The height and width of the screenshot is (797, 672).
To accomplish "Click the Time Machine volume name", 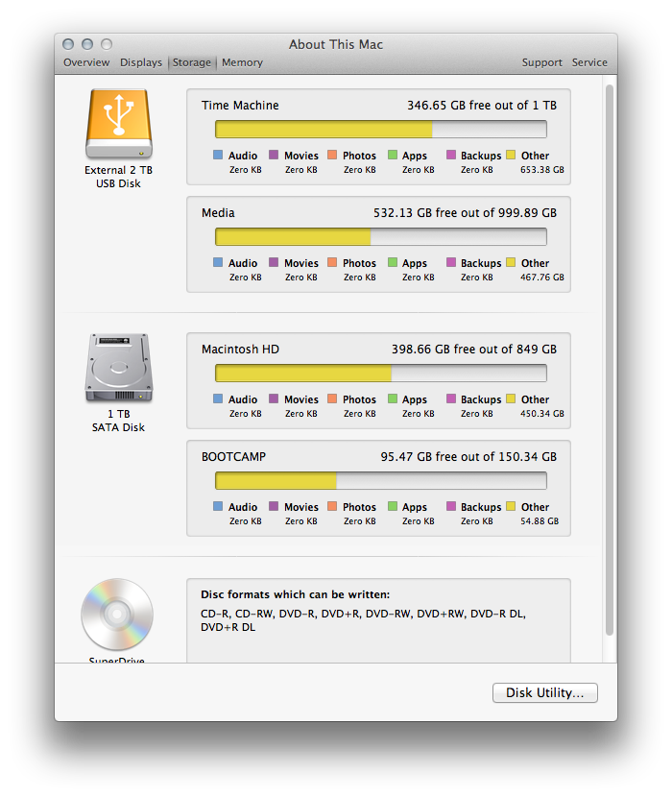I will tap(240, 106).
